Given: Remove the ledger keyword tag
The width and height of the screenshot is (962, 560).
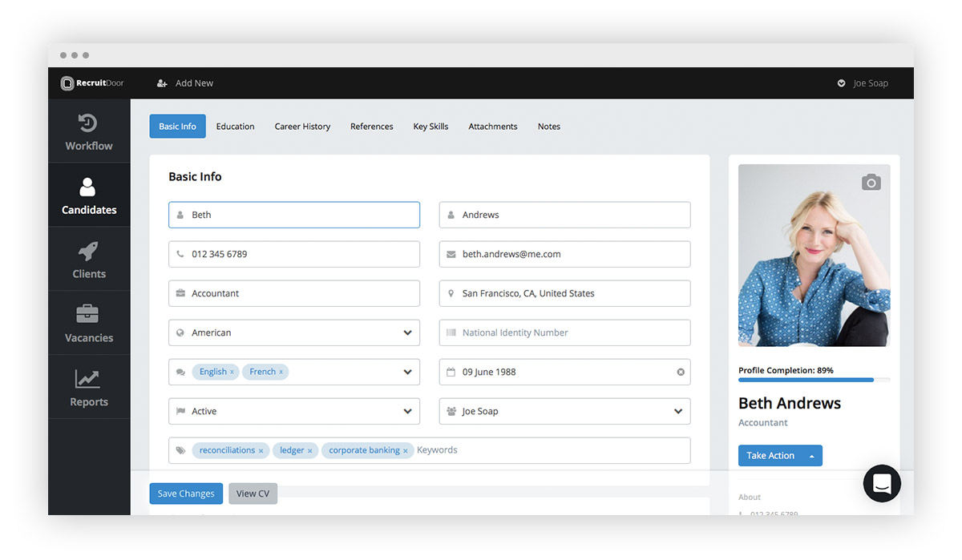Looking at the screenshot, I should tap(310, 451).
